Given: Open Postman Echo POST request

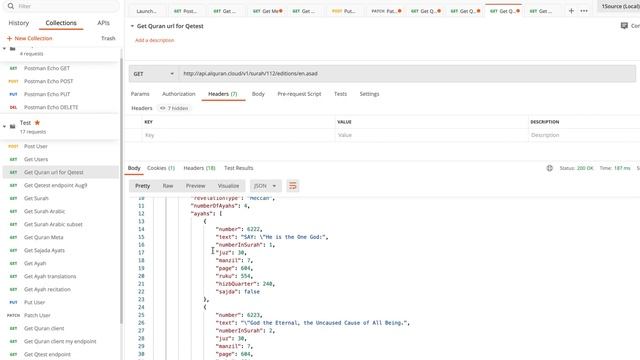Looking at the screenshot, I should 49,81.
